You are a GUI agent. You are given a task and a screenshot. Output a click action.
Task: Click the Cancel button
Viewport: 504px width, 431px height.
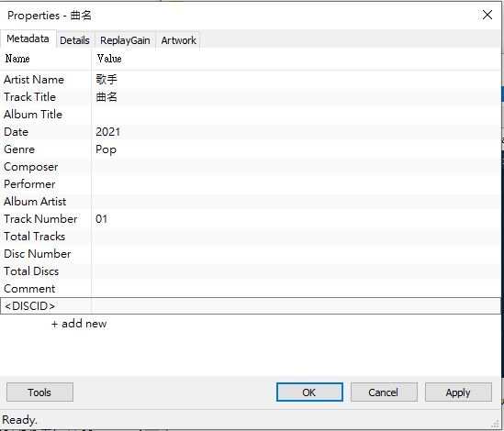click(x=384, y=392)
